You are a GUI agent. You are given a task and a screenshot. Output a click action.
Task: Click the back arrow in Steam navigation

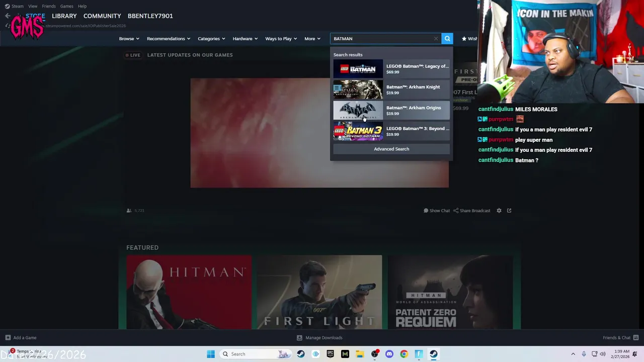8,16
